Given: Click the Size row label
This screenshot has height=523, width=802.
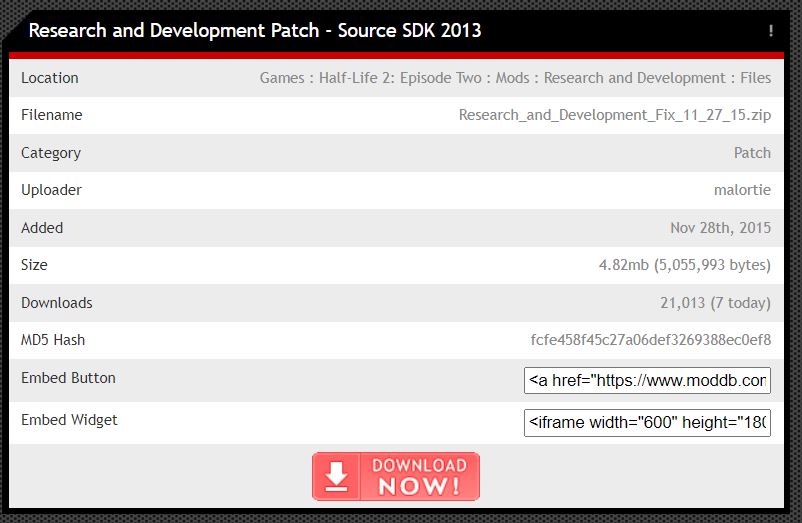Looking at the screenshot, I should 34,265.
